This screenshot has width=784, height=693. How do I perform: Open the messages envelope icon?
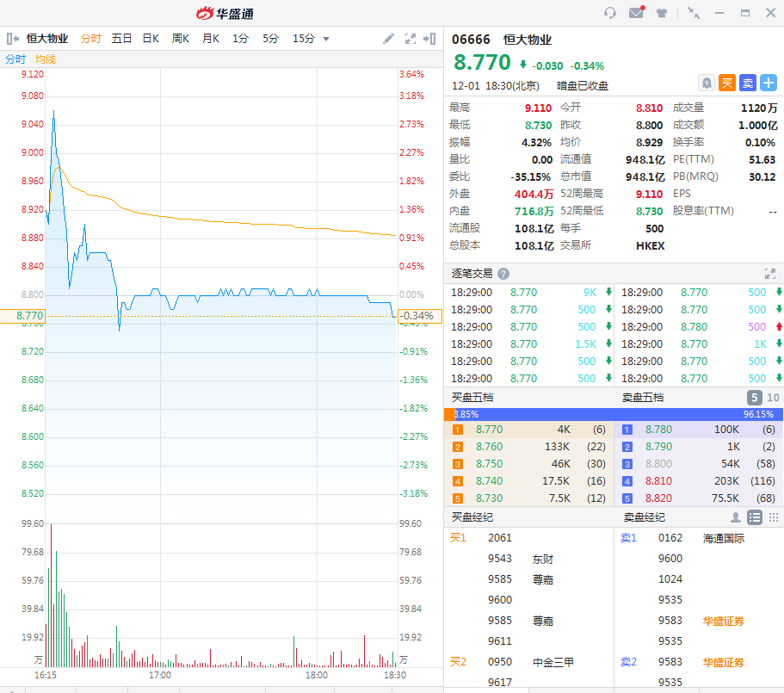pos(637,13)
